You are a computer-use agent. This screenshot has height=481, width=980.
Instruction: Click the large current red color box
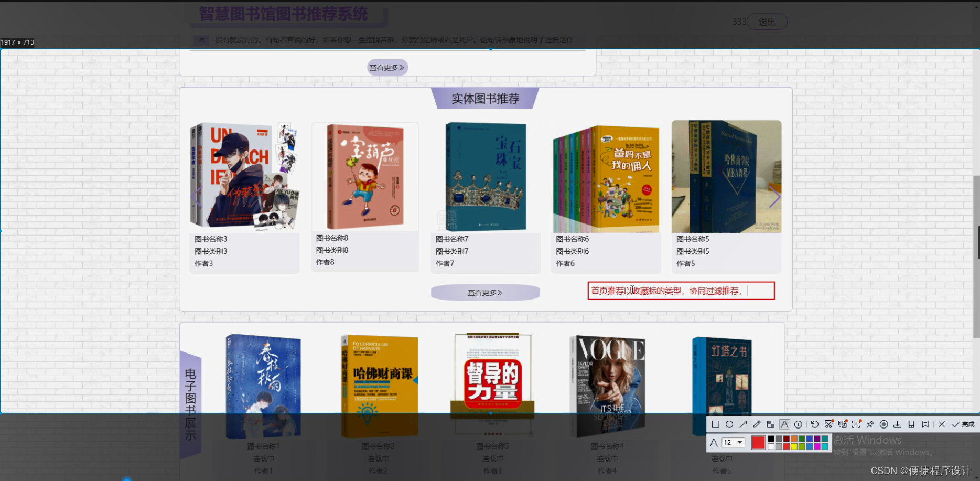coord(758,443)
